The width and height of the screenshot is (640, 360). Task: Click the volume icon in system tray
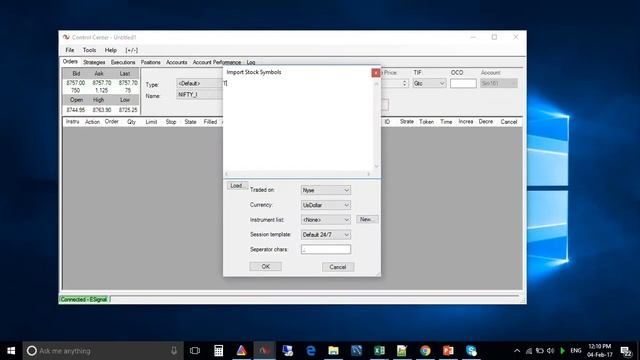551,351
